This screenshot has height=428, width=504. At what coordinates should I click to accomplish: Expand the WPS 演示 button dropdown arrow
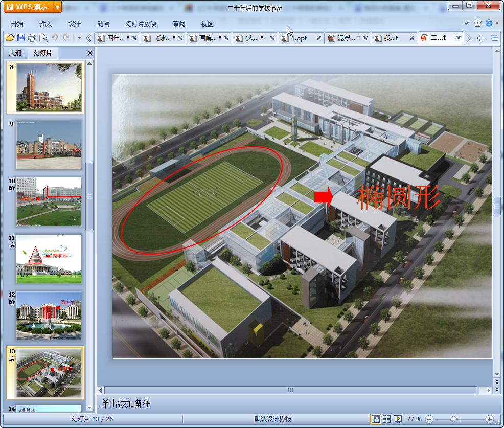[58, 7]
